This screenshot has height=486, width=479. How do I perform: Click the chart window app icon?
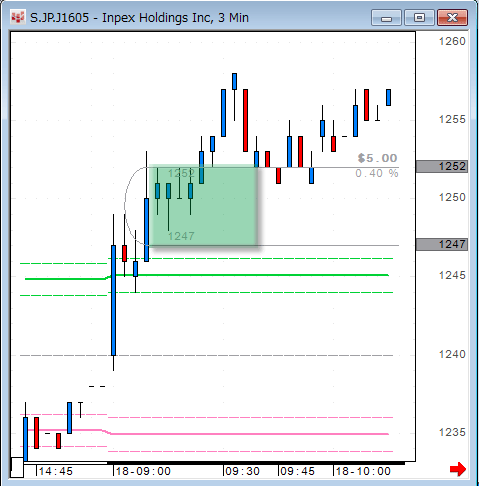pos(17,17)
